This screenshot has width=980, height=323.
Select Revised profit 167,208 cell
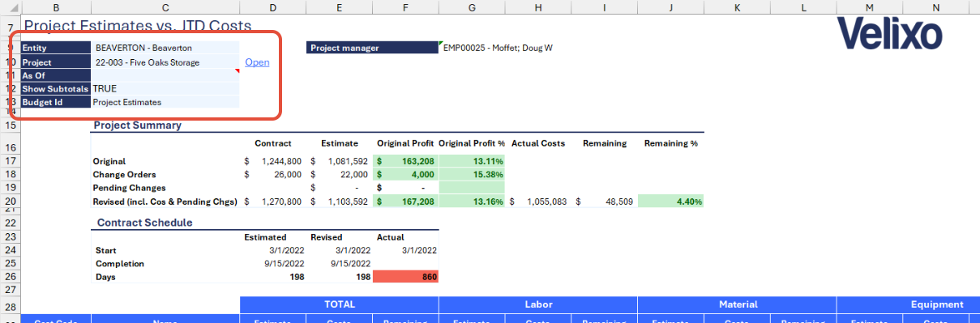[x=406, y=202]
